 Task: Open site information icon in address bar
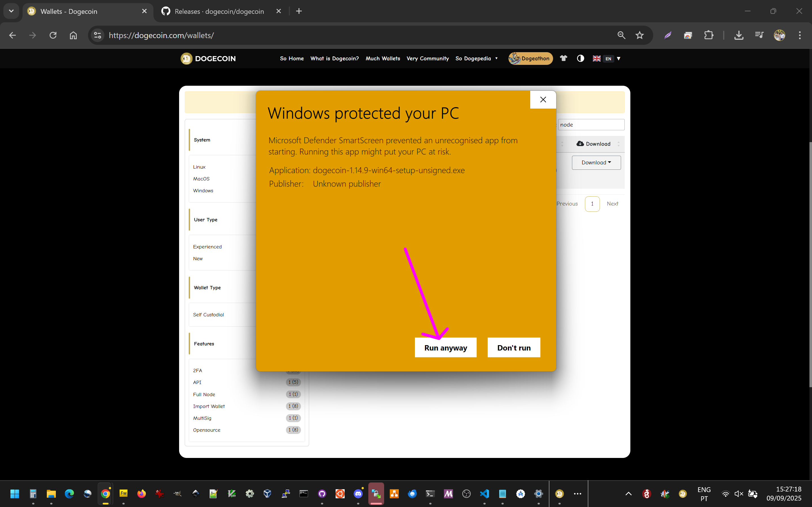(x=98, y=35)
